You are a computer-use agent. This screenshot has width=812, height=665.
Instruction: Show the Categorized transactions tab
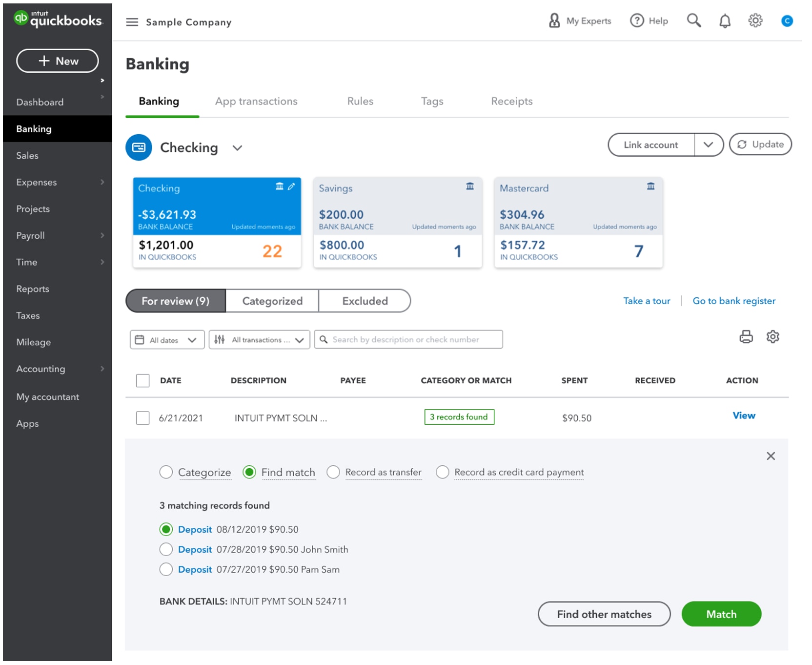[x=272, y=301]
